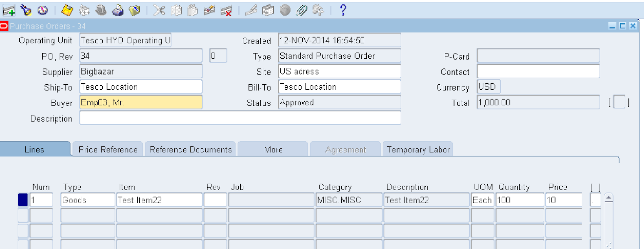Click the Price cell 10
This screenshot has height=249, width=644.
point(564,200)
